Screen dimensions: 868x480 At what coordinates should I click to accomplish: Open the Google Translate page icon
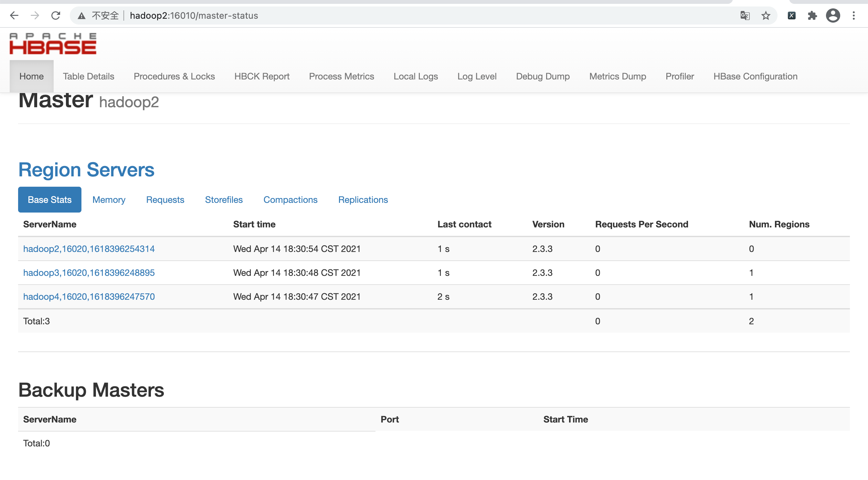pyautogui.click(x=745, y=16)
